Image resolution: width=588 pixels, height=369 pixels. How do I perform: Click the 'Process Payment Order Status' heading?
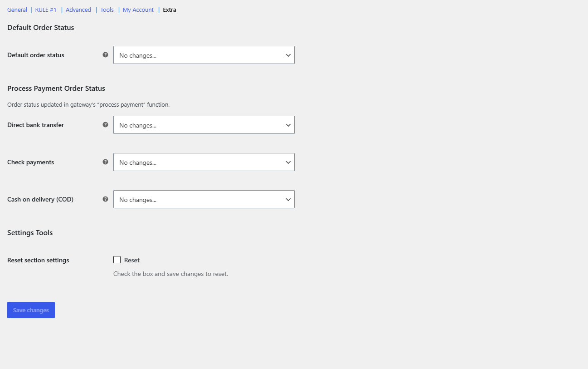[56, 89]
